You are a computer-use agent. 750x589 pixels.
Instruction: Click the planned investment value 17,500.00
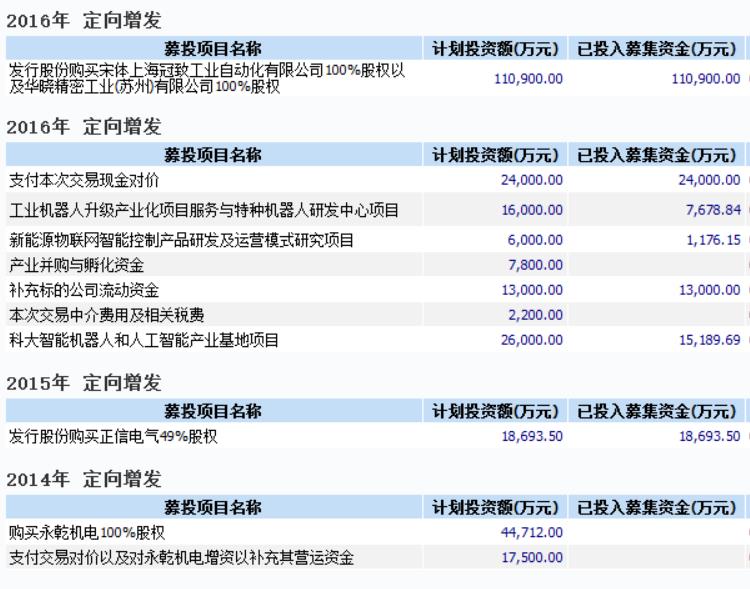(x=531, y=557)
